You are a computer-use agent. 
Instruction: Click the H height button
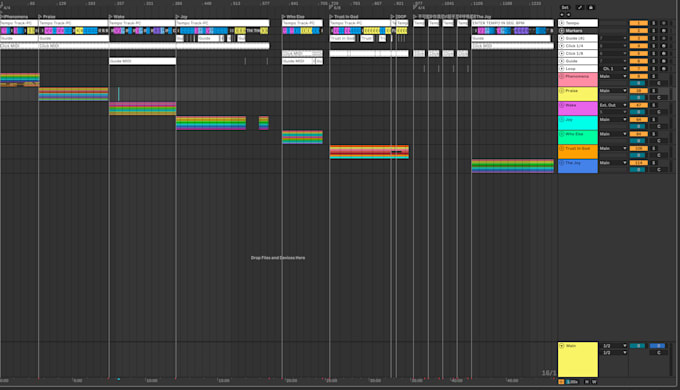pos(587,382)
